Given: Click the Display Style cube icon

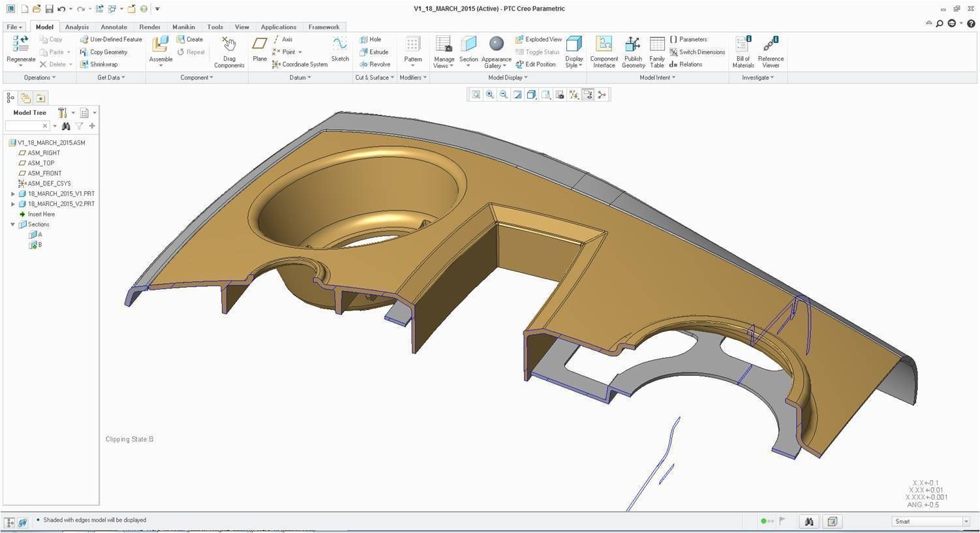Looking at the screenshot, I should (574, 44).
